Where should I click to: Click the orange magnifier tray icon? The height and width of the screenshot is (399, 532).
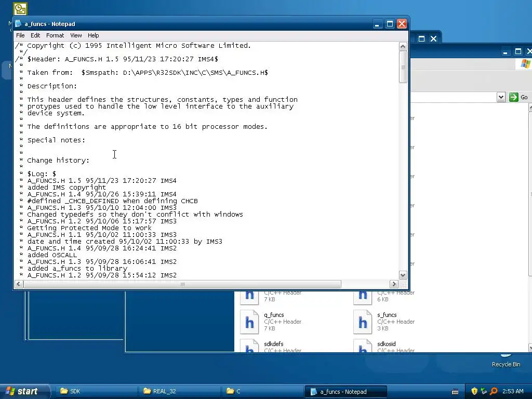click(x=494, y=391)
